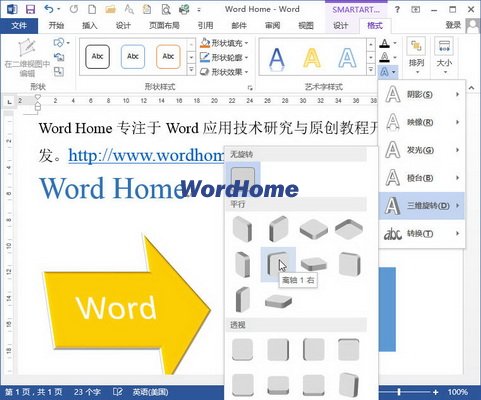The height and width of the screenshot is (400, 481).
Task: Open the undo history dropdown arrow
Action: pos(59,9)
